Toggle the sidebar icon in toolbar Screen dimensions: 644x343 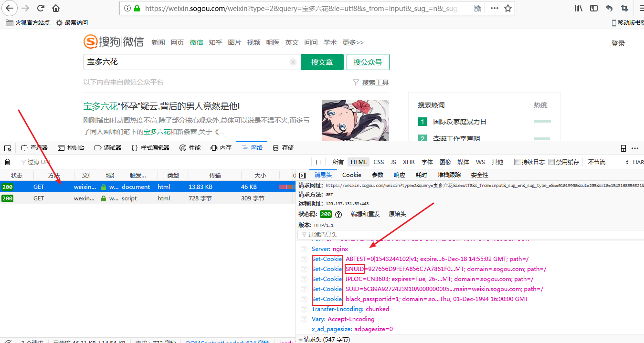tap(594, 8)
